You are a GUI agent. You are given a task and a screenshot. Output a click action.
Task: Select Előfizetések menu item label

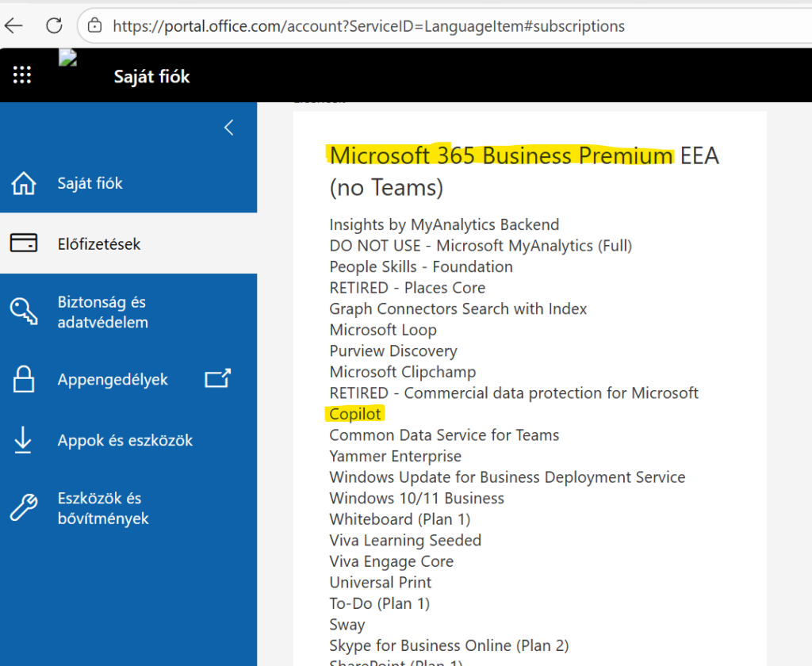99,244
